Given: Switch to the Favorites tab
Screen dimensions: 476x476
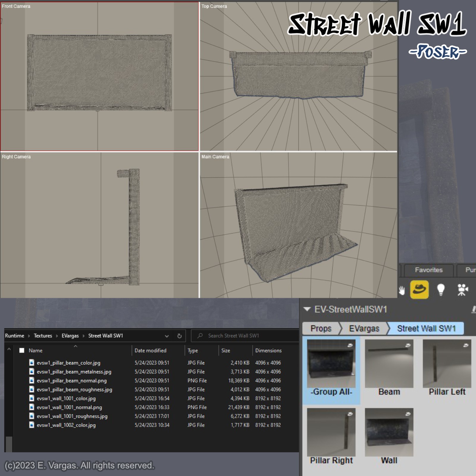Looking at the screenshot, I should [x=429, y=270].
